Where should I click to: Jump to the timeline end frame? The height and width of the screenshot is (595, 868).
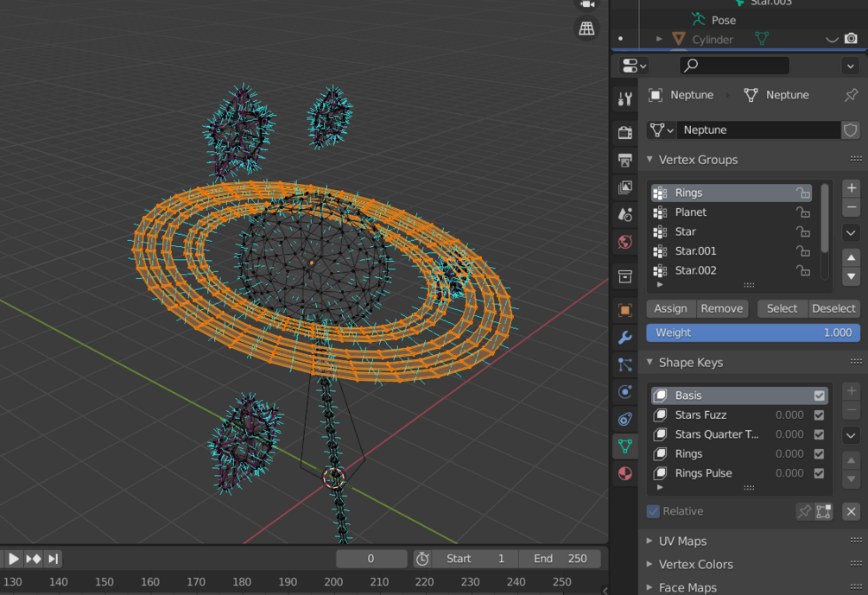click(x=54, y=559)
